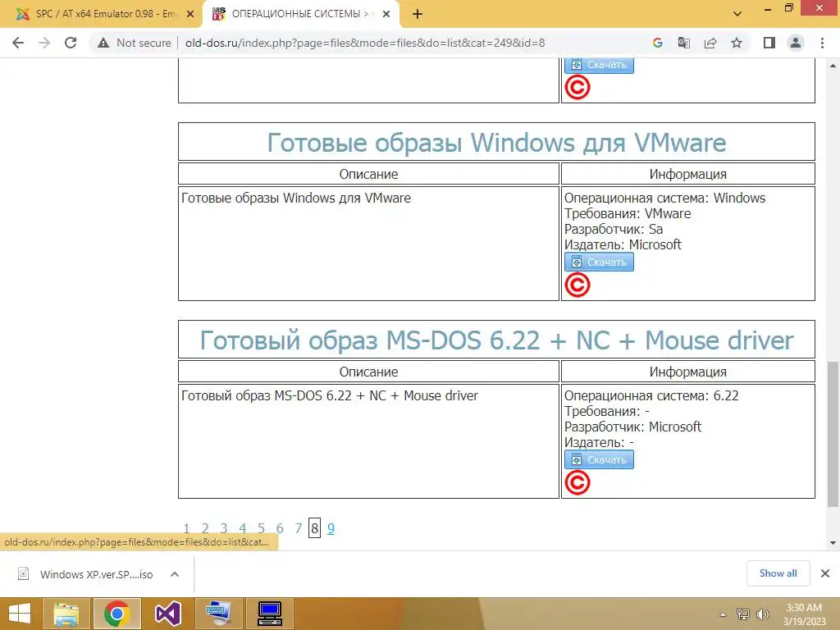This screenshot has width=840, height=630.
Task: Show hidden system tray icons
Action: pos(723,614)
